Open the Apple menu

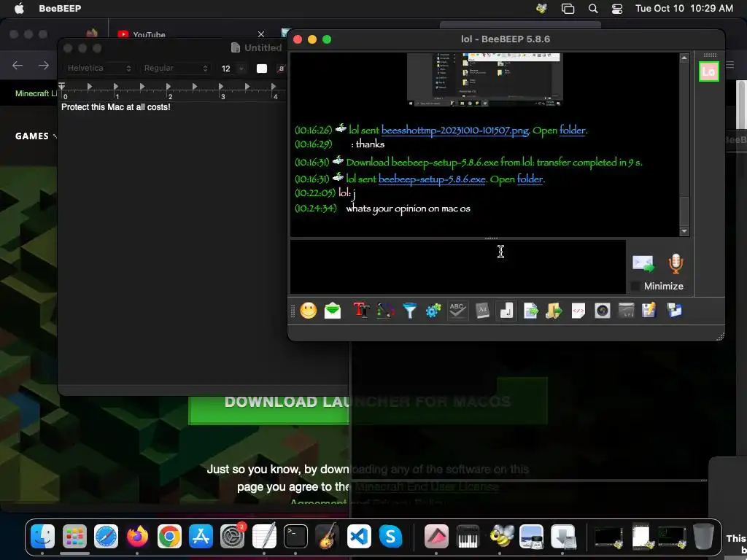coord(19,8)
